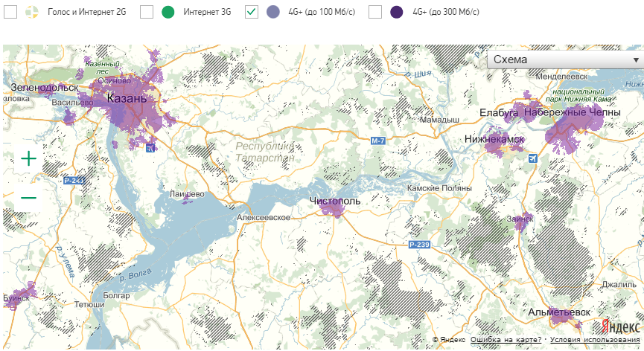This screenshot has width=644, height=351.
Task: Click the Чистополь city label
Action: [x=335, y=201]
